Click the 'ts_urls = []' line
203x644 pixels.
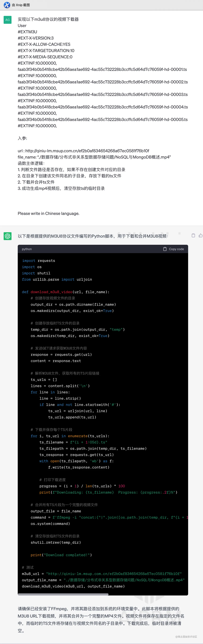click(44, 379)
